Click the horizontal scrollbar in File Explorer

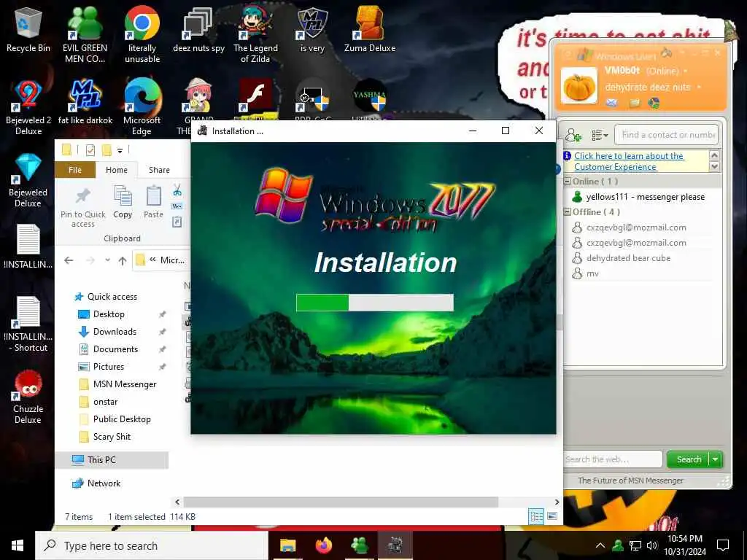click(341, 502)
